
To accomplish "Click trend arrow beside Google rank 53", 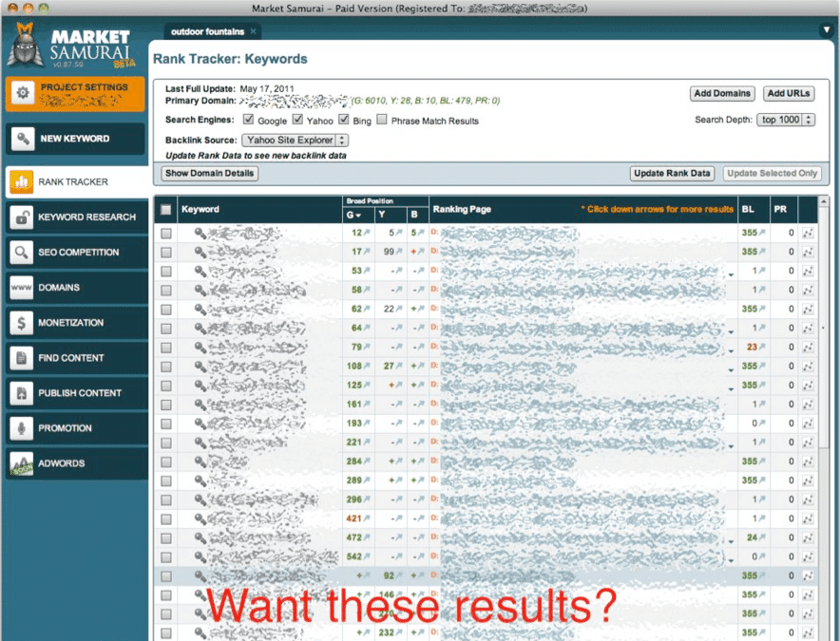I will 367,271.
